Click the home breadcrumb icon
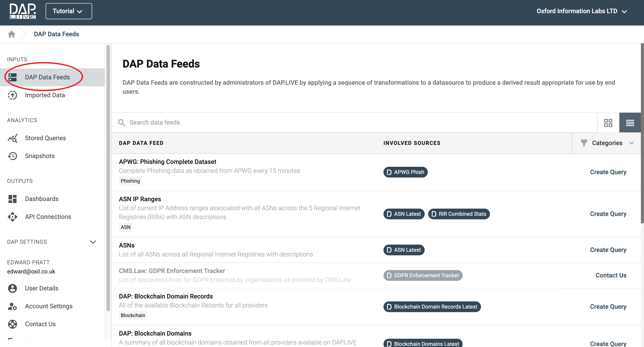644x347 pixels. click(x=11, y=34)
